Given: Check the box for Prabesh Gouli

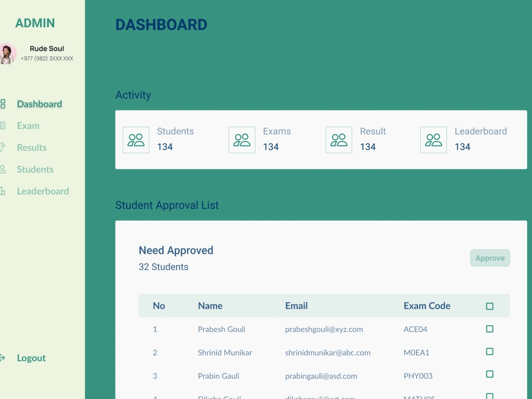Looking at the screenshot, I should pos(489,329).
